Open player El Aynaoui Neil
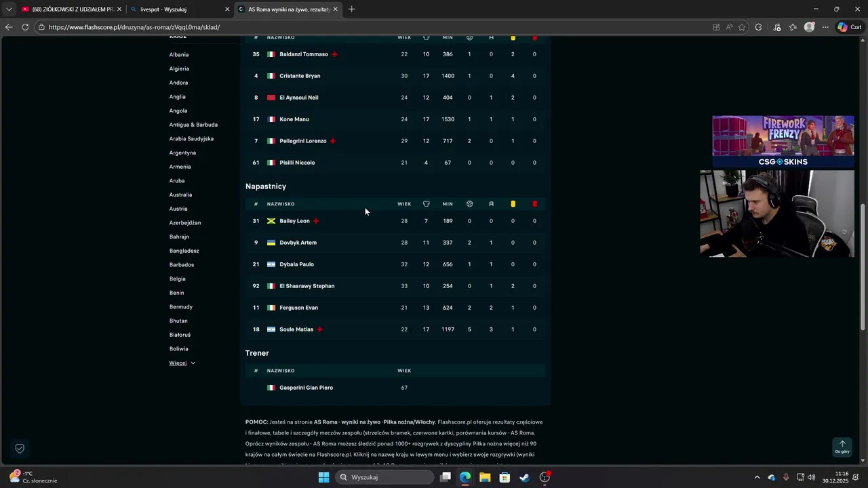The image size is (868, 488). 298,98
